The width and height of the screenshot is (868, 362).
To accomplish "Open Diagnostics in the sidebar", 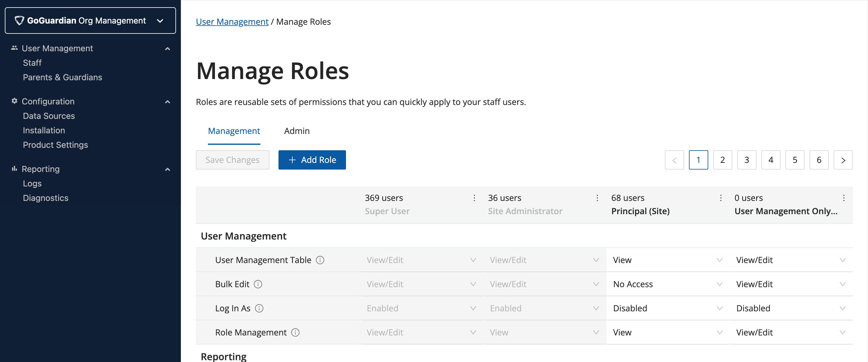I will [46, 198].
